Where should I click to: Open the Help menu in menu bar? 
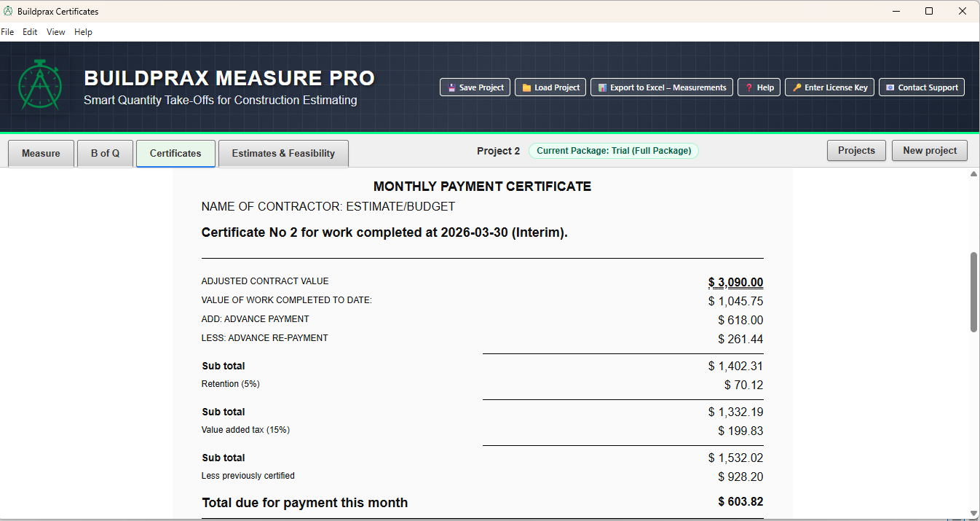(83, 32)
